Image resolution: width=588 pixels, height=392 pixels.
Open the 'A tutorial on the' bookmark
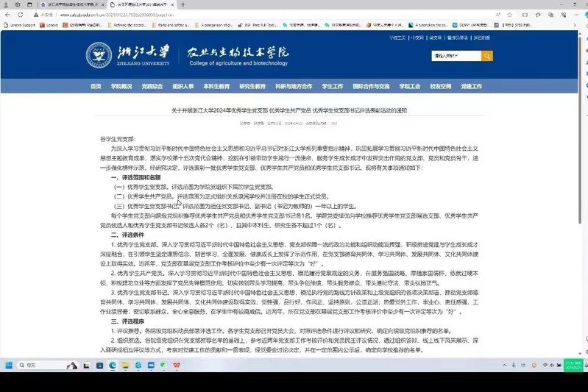coord(428,25)
